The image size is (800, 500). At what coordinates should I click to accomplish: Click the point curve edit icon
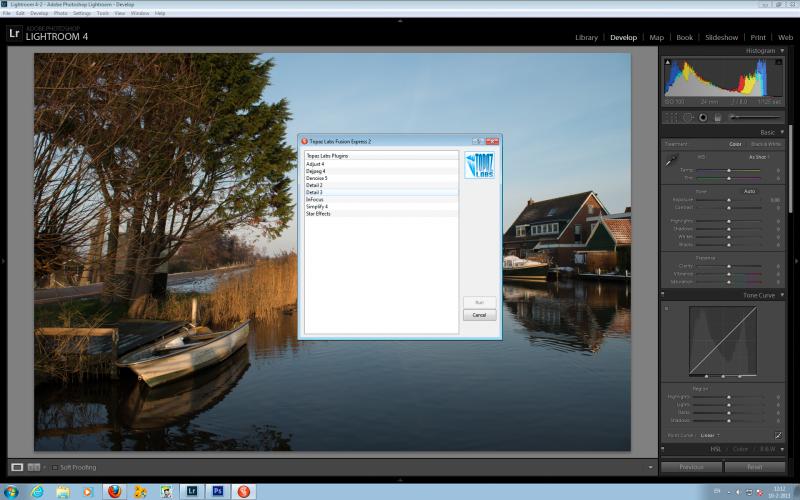pyautogui.click(x=778, y=435)
